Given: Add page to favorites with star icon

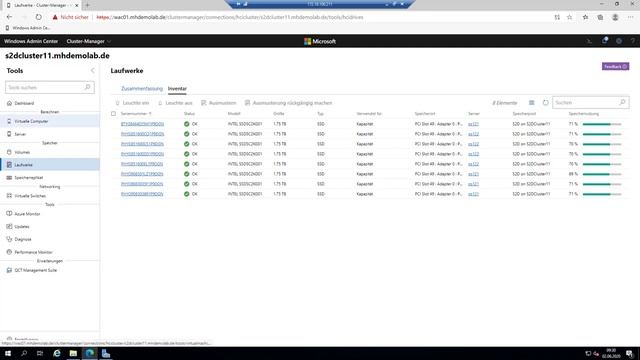Looking at the screenshot, I should click(569, 17).
